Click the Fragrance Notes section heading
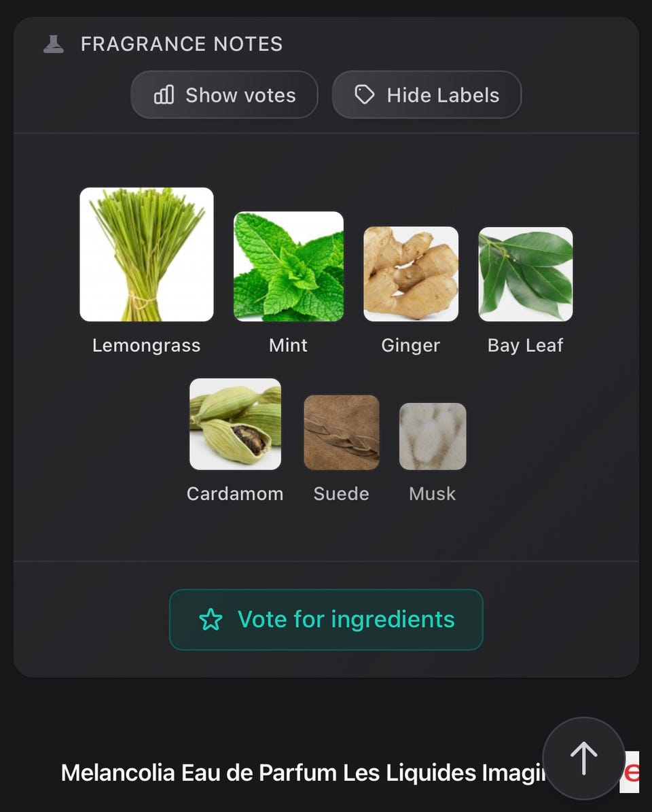 click(x=181, y=44)
